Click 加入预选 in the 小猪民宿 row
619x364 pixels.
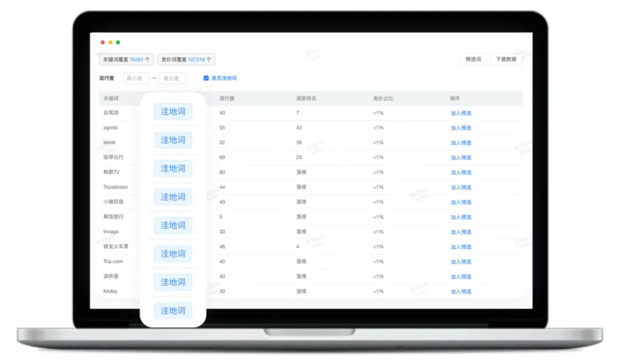(x=461, y=202)
